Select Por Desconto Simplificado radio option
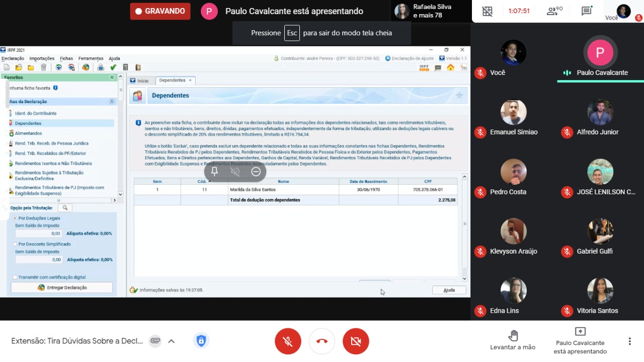644x362 pixels. [15, 244]
